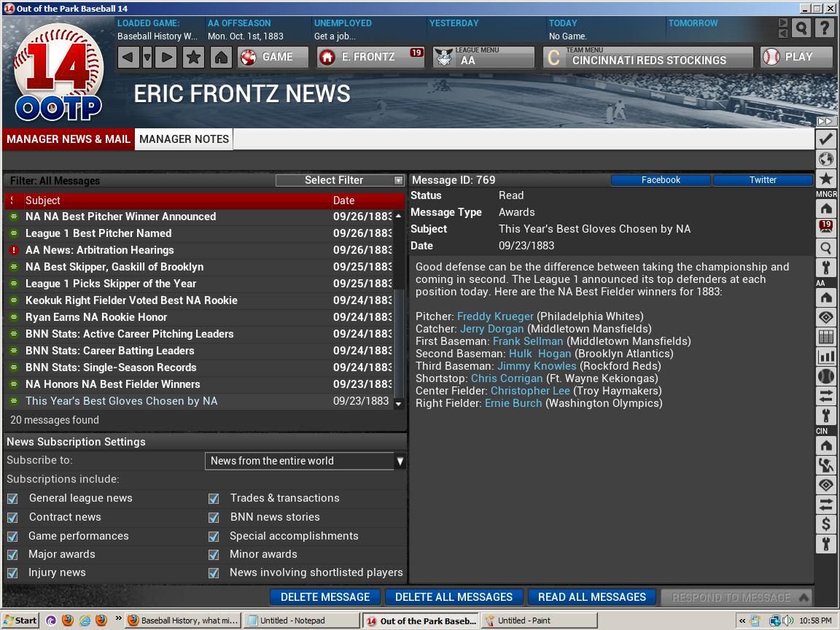Disable Injury news subscription
Screen dimensions: 840x630
pos(12,573)
